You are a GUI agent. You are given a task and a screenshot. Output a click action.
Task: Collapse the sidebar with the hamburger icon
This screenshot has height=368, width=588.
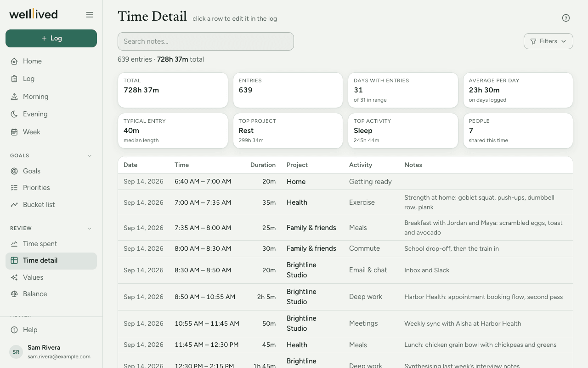coord(90,15)
